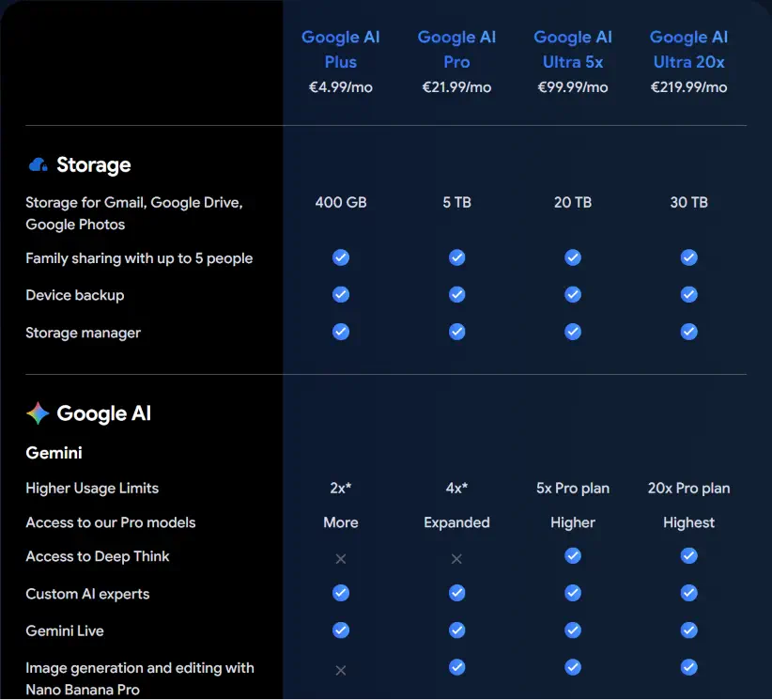This screenshot has width=772, height=700.
Task: Click the Gemini Live row label
Action: coord(65,631)
